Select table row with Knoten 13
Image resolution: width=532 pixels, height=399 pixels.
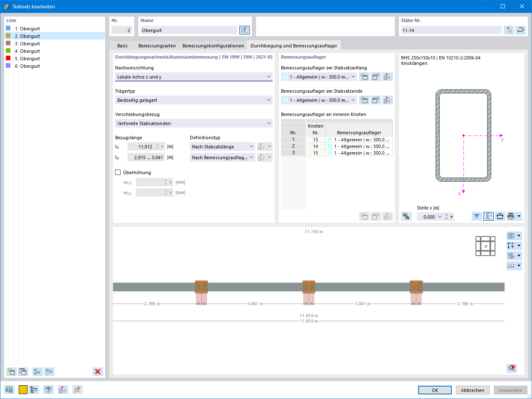(337, 140)
